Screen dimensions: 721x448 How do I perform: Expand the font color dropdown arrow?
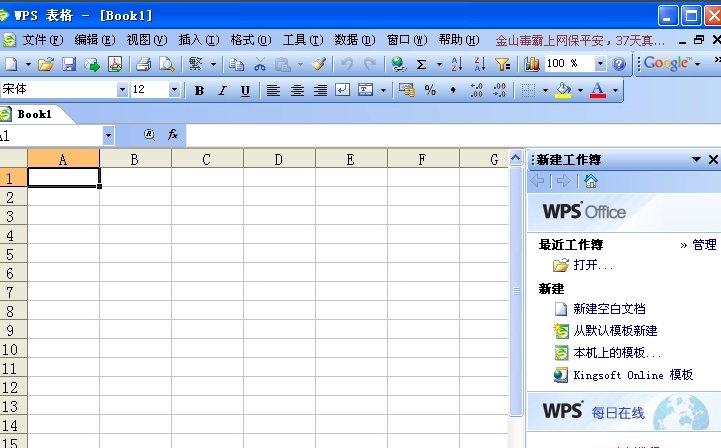tap(615, 90)
